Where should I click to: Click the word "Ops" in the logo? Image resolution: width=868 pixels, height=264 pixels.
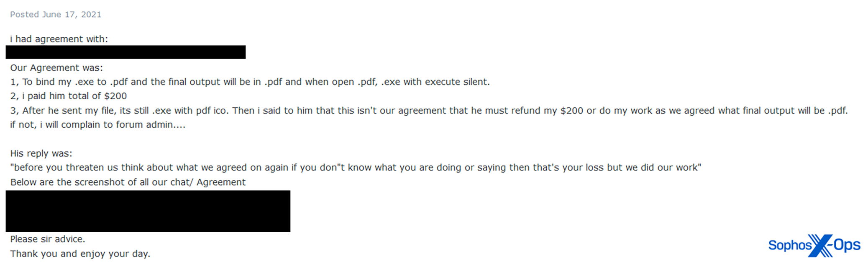(x=847, y=245)
